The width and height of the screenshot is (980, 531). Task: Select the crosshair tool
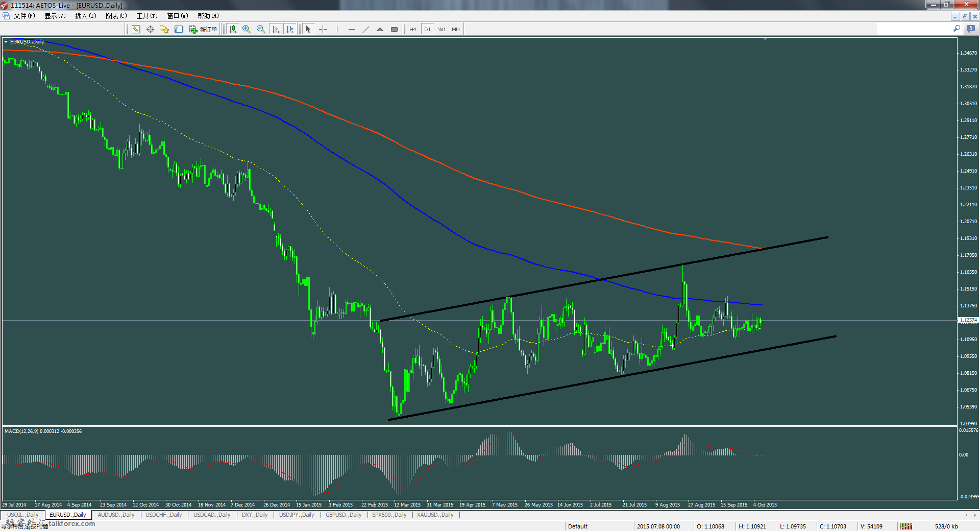[x=323, y=29]
